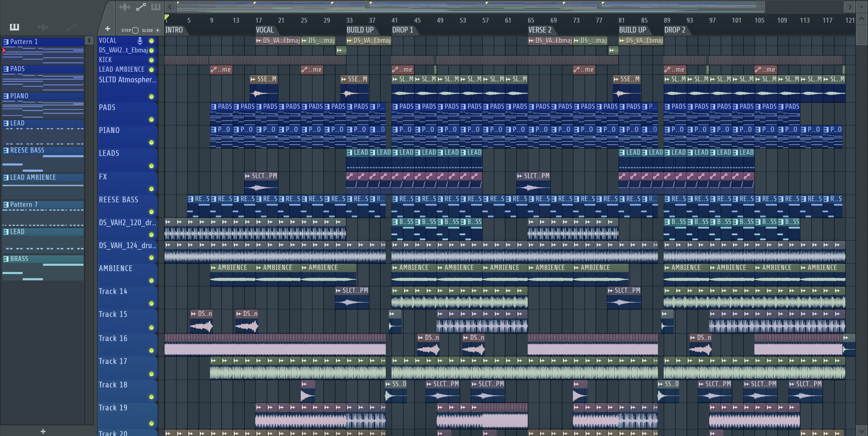Click the song overview minimap scrollbar
This screenshot has width=868, height=436.
470,6
